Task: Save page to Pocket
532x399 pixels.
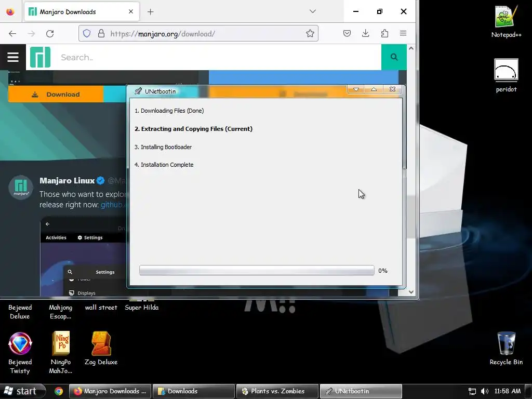Action: point(347,33)
